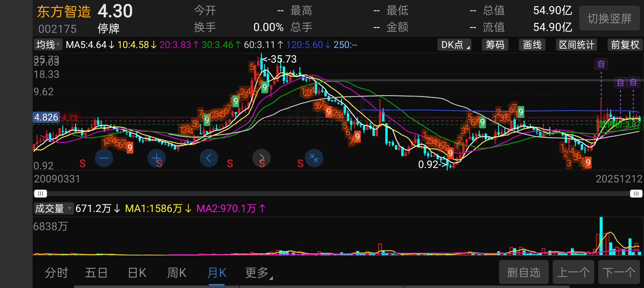Enable the 画线 drawing mode
This screenshot has height=288, width=644.
tap(532, 45)
